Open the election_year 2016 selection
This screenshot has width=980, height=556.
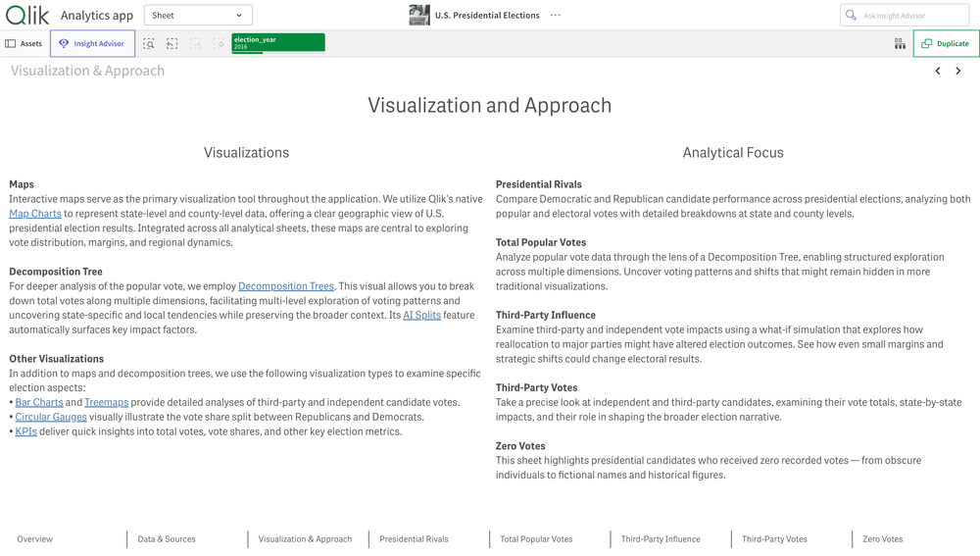(277, 42)
